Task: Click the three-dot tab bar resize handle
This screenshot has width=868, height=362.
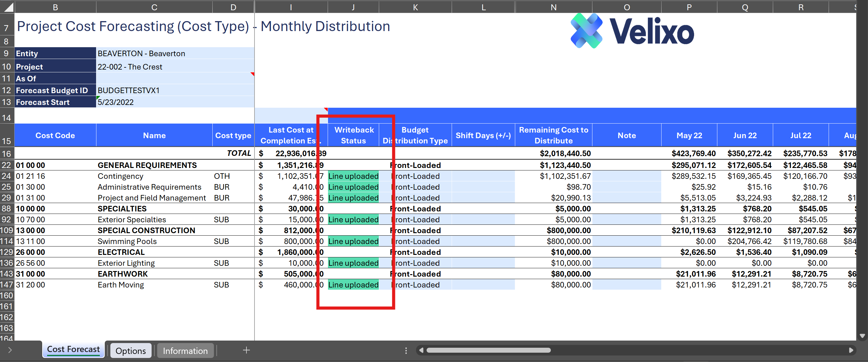Action: 406,351
